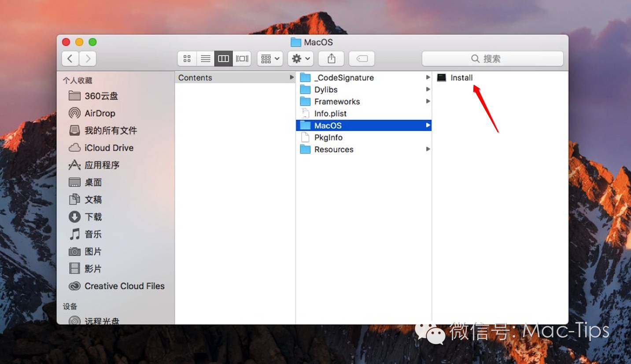
Task: Open the Action gear dropdown menu
Action: [301, 59]
